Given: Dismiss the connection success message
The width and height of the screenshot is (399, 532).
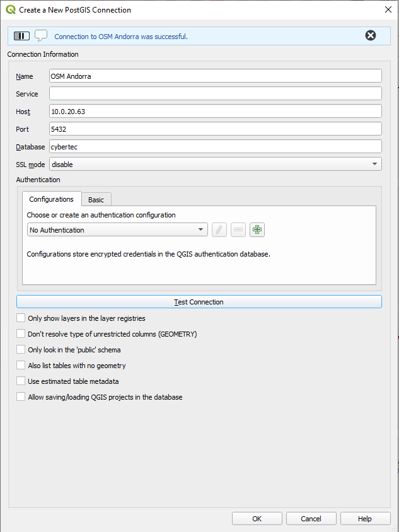Looking at the screenshot, I should point(371,36).
